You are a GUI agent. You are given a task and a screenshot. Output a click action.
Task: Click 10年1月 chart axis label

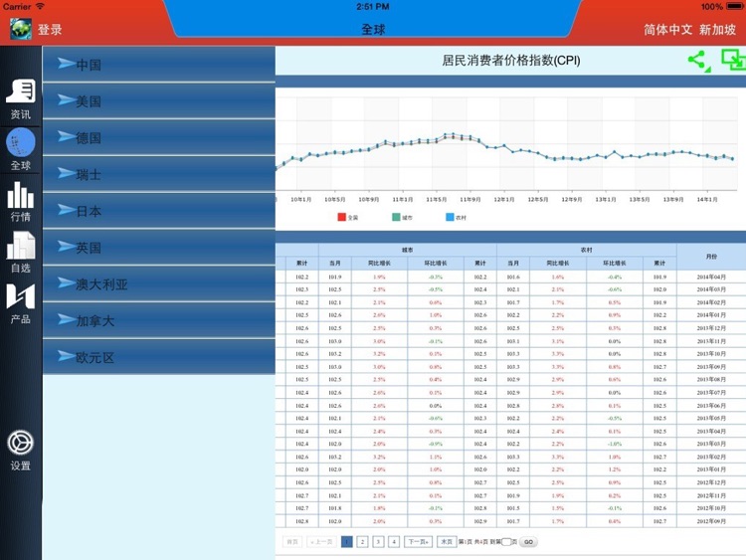click(x=300, y=199)
